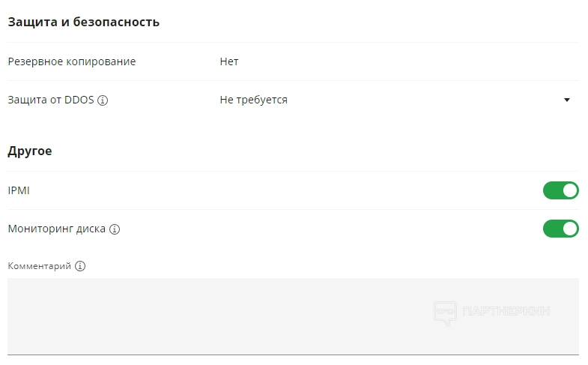Click the Нет value for Резервное копирование

click(229, 61)
